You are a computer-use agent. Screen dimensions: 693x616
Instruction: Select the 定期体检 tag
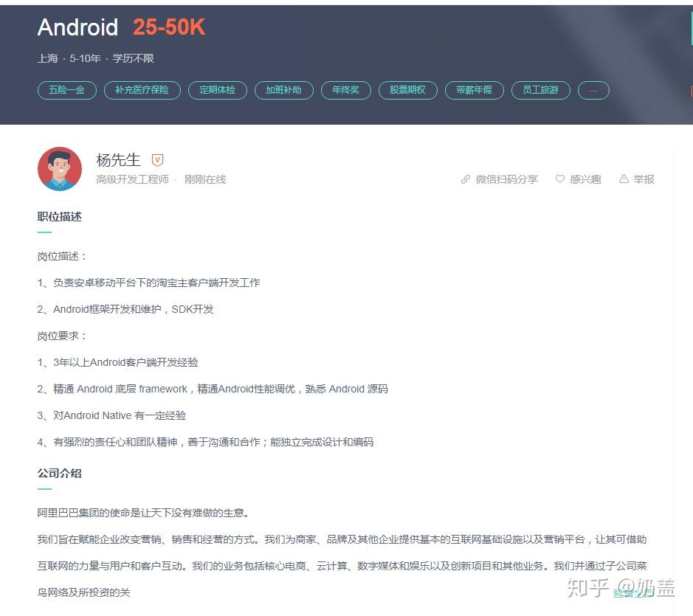point(218,90)
